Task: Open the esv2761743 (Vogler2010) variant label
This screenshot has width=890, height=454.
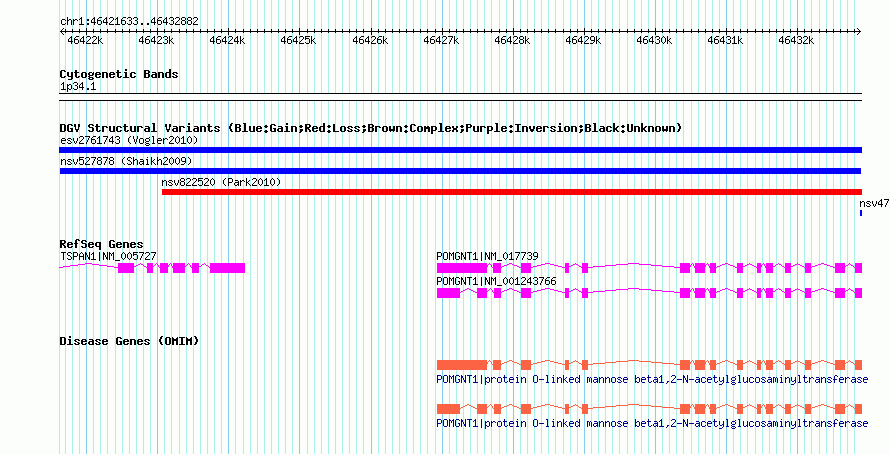Action: [129, 140]
